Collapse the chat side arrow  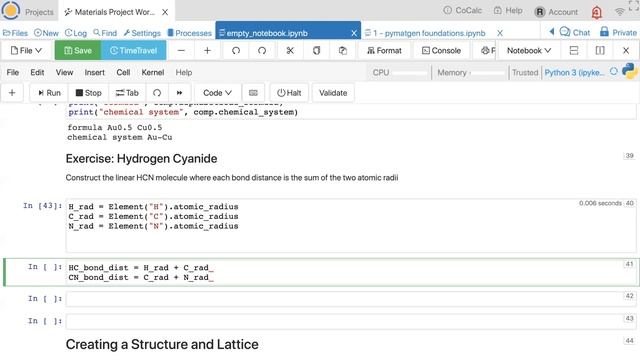tap(551, 31)
